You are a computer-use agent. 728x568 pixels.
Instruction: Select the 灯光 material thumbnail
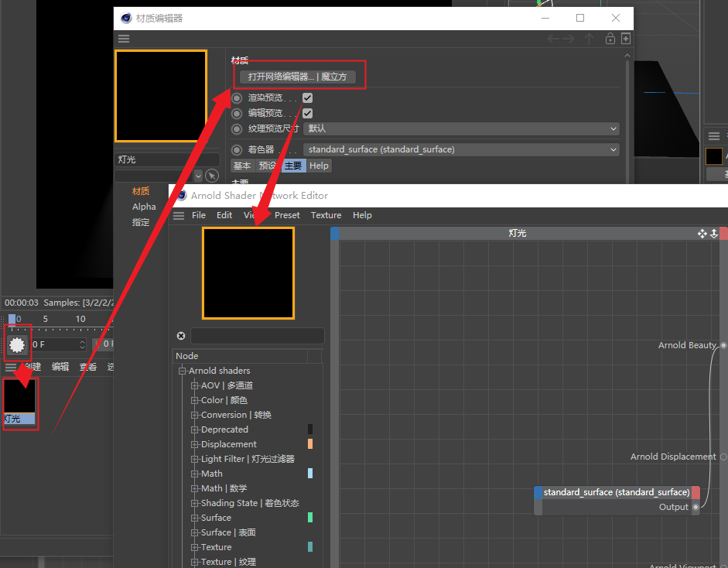tap(19, 401)
